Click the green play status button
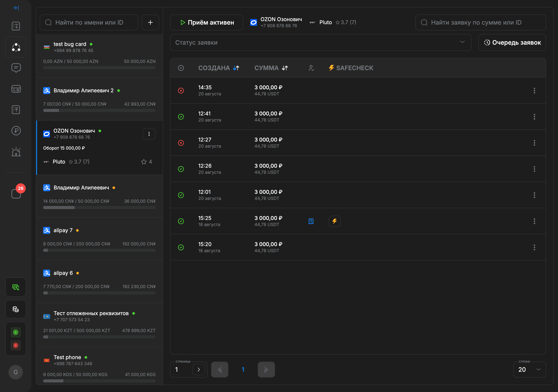The width and height of the screenshot is (558, 392). [16, 332]
